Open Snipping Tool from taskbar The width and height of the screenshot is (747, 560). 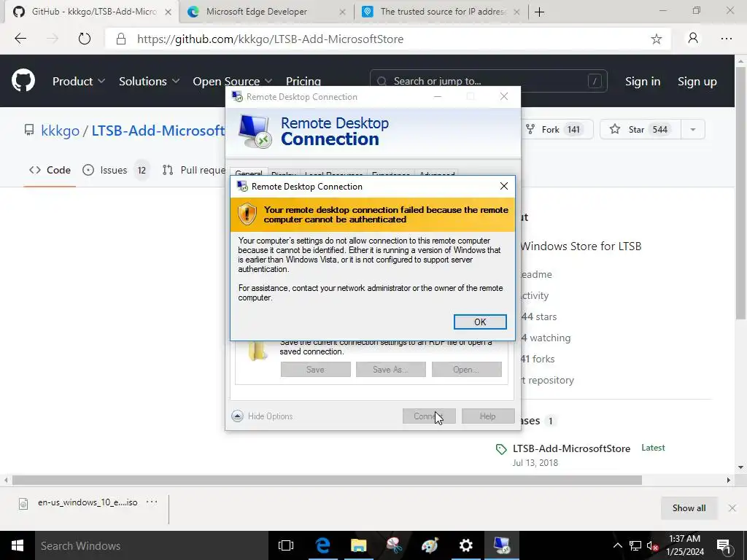click(394, 545)
